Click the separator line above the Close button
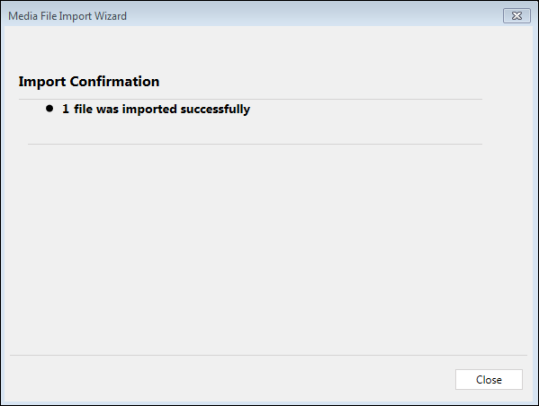Viewport: 539px width, 406px height. pyautogui.click(x=268, y=355)
